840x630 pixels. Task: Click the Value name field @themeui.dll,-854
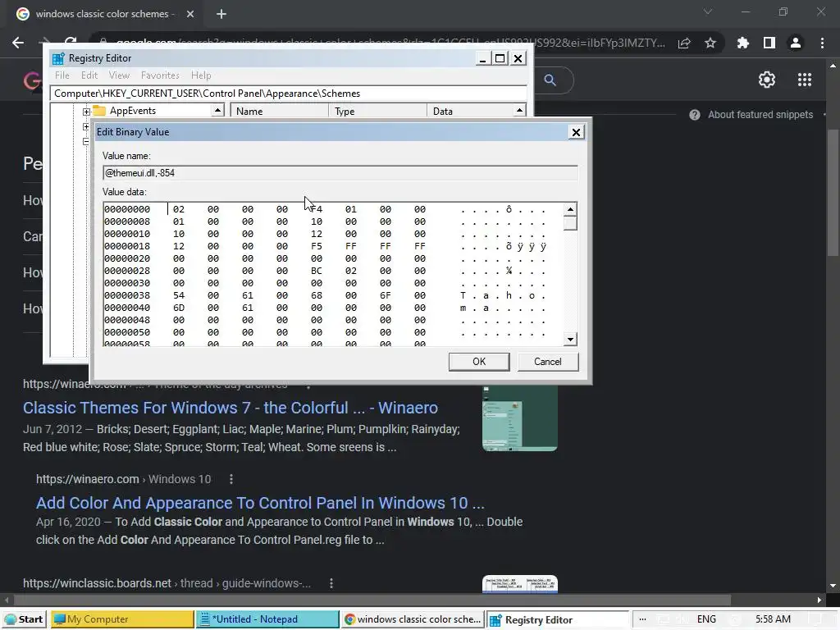click(340, 173)
